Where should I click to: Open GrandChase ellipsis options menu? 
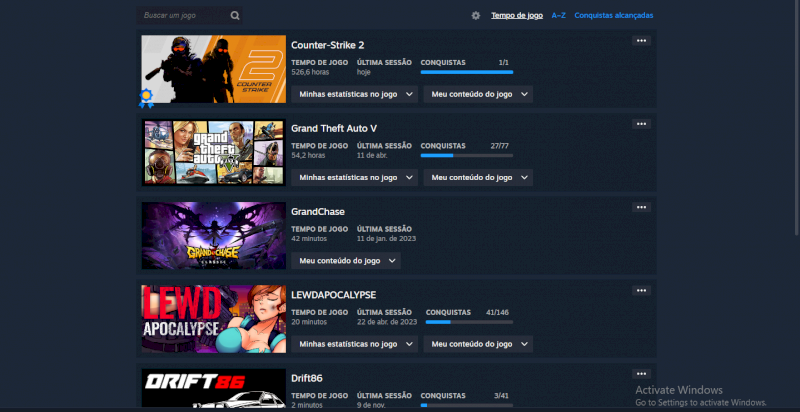[x=641, y=207]
